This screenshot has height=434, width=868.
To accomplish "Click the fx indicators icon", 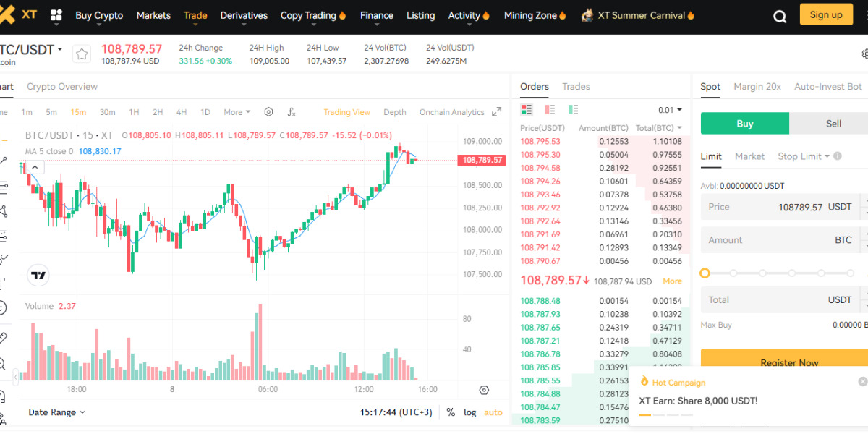I will (x=292, y=111).
